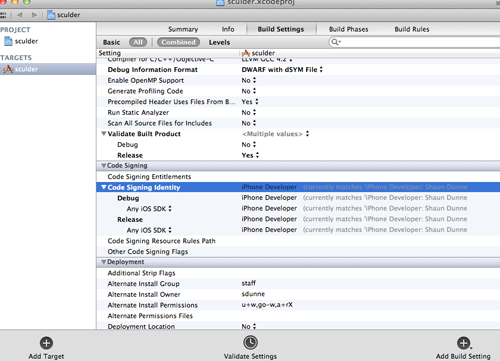Image resolution: width=500 pixels, height=361 pixels.
Task: Click the Add Build Setting plus icon
Action: point(463,343)
